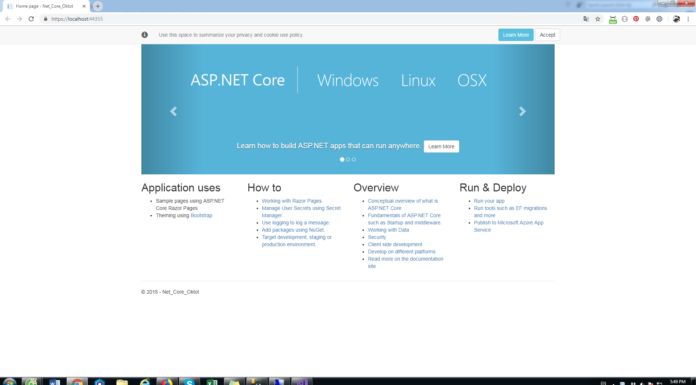Launch Internet Explorer from taskbar
The height and width of the screenshot is (385, 696).
(145, 382)
